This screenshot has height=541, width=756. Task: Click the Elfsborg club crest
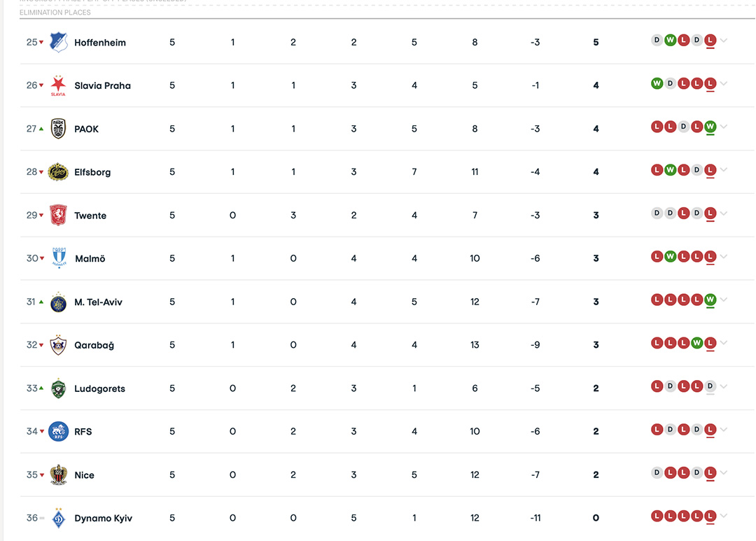[x=58, y=172]
